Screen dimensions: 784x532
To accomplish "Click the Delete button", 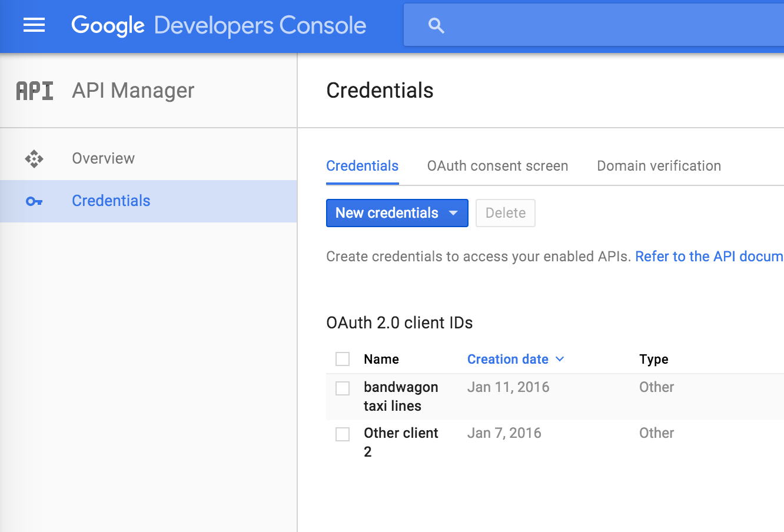I will coord(506,213).
